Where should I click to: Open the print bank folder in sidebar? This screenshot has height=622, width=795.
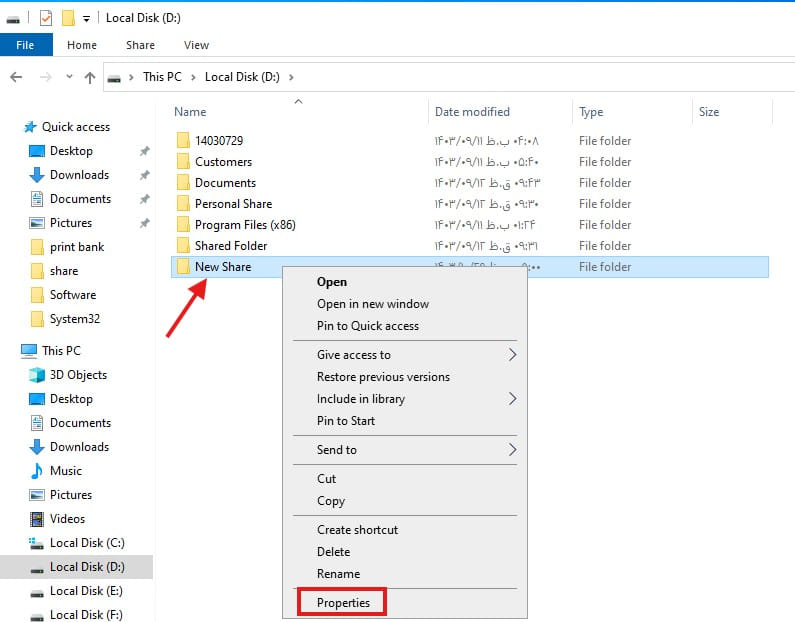point(77,247)
